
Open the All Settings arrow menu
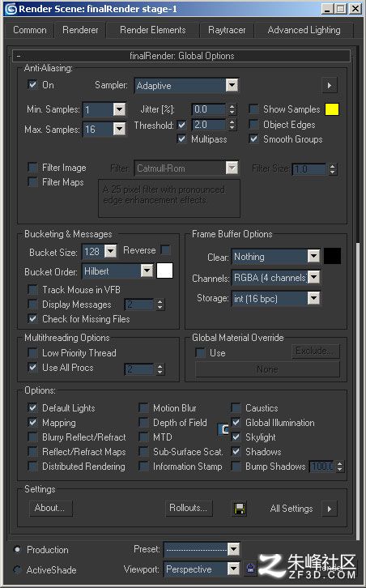pyautogui.click(x=330, y=509)
